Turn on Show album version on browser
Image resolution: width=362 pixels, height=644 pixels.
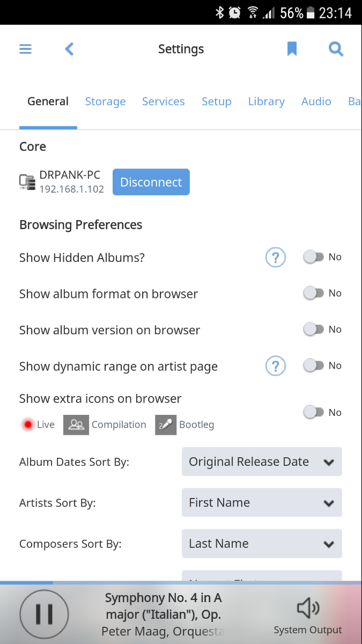314,330
